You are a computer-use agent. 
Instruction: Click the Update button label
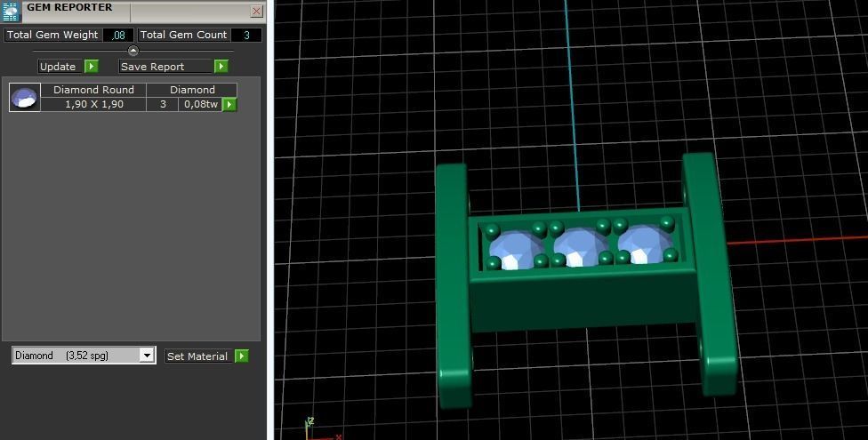coord(60,67)
